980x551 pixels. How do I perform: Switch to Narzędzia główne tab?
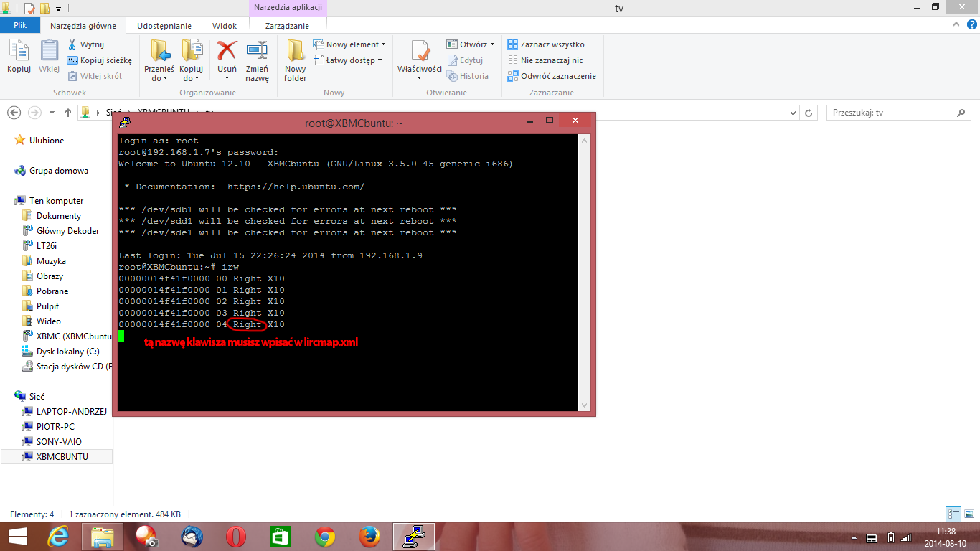83,26
